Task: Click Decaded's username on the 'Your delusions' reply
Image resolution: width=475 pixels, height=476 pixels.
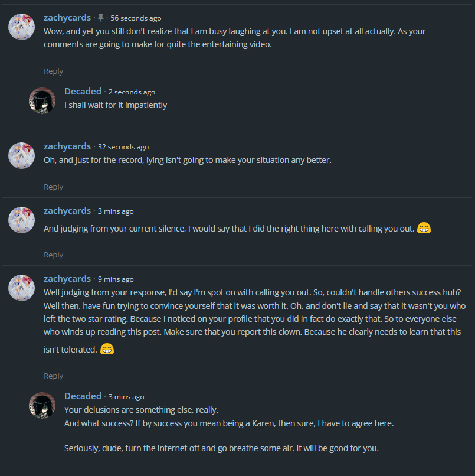Action: click(83, 396)
